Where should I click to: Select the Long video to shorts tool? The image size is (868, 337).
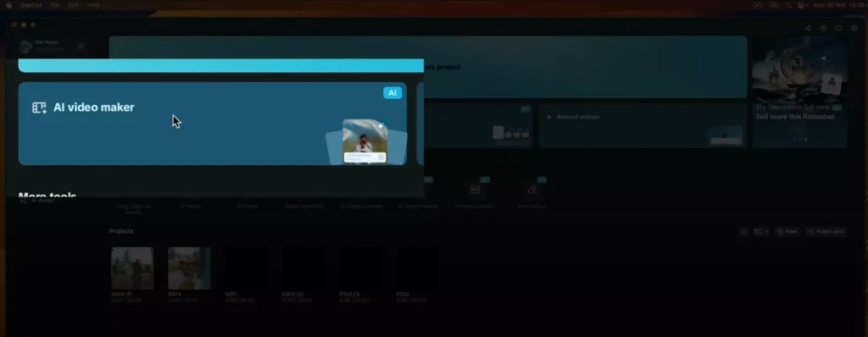click(x=133, y=208)
